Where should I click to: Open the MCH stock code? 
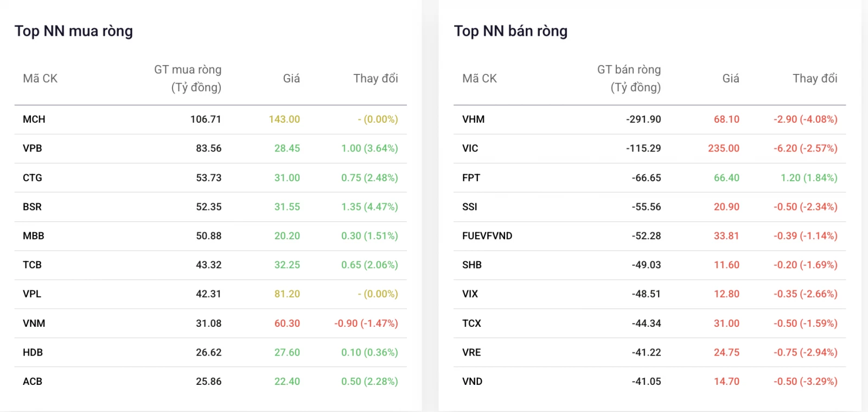[x=34, y=119]
